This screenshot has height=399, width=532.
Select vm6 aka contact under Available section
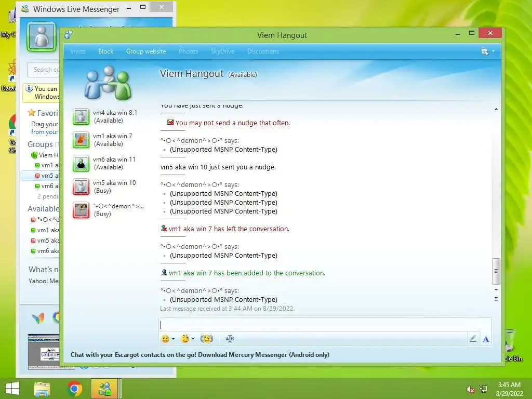point(45,251)
